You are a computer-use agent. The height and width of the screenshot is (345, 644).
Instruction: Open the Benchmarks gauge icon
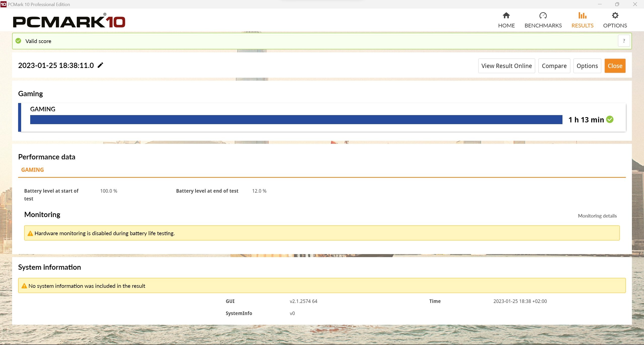[543, 16]
